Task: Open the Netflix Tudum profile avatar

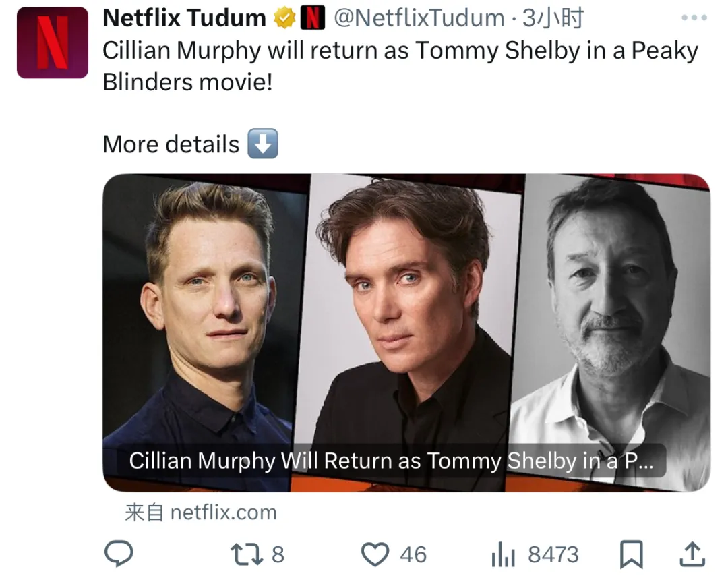Action: tap(53, 42)
